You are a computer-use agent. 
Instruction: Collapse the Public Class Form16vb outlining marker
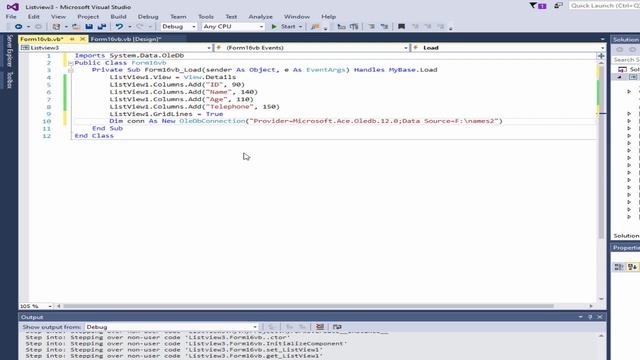tap(71, 63)
